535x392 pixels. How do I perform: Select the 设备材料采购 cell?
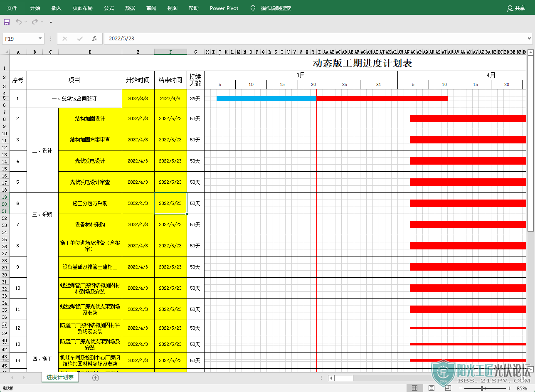[90, 224]
